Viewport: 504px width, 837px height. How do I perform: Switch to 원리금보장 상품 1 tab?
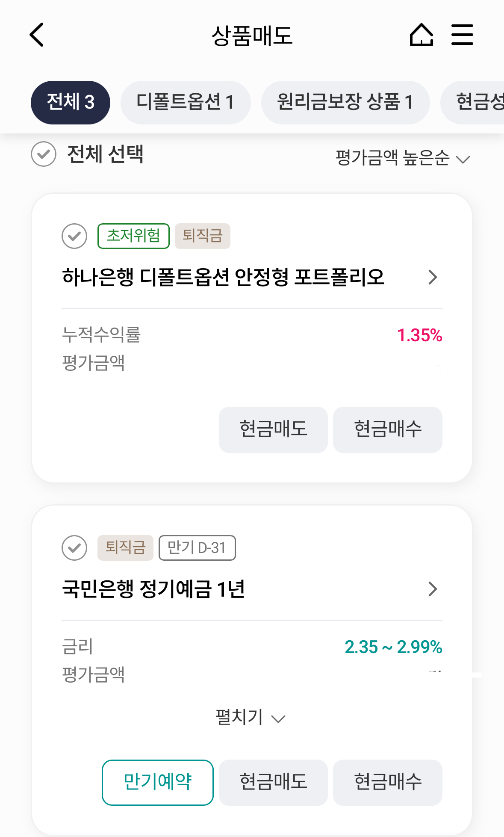coord(345,103)
